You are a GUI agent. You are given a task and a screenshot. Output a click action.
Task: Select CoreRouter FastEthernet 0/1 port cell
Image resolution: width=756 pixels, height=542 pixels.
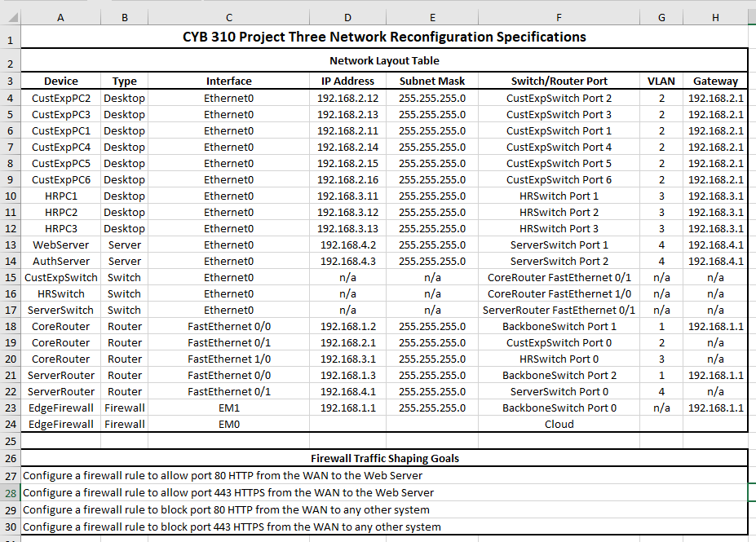pos(559,277)
